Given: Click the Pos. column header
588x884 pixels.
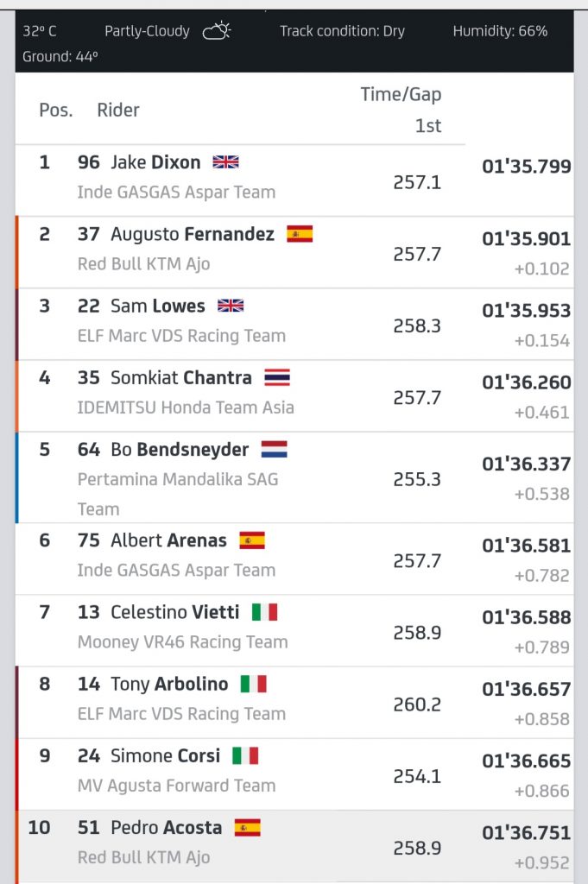Looking at the screenshot, I should (x=55, y=110).
